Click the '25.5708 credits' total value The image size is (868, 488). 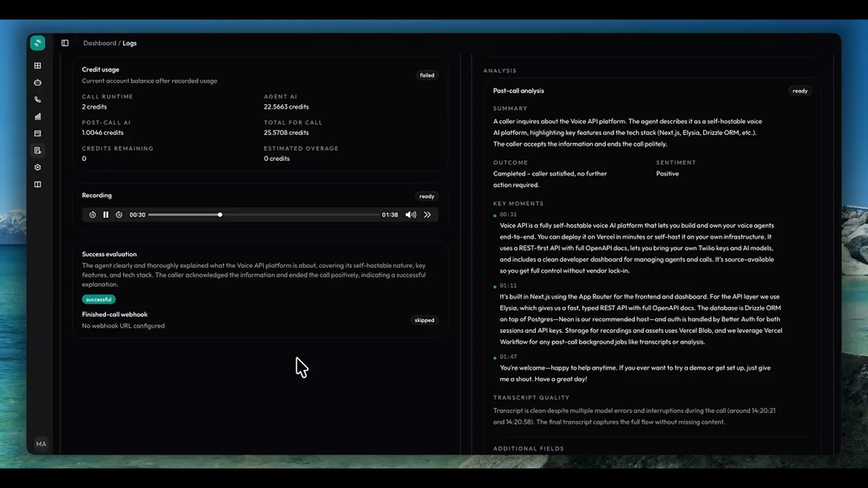286,132
